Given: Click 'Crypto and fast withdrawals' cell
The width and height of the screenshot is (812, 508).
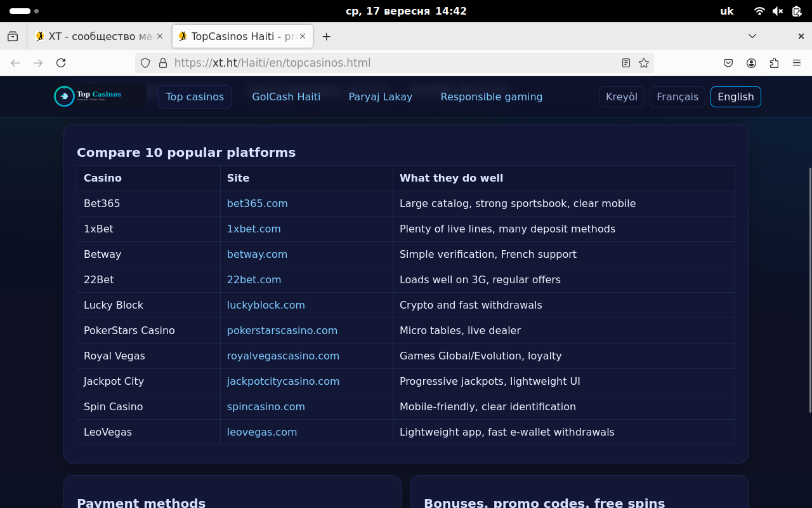Looking at the screenshot, I should pyautogui.click(x=564, y=305).
